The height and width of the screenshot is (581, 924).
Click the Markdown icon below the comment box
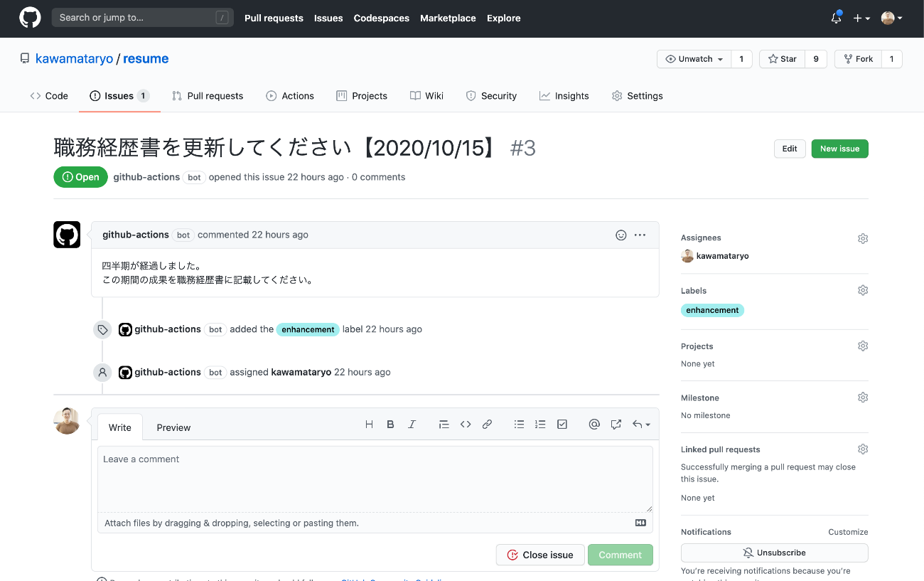(x=640, y=523)
